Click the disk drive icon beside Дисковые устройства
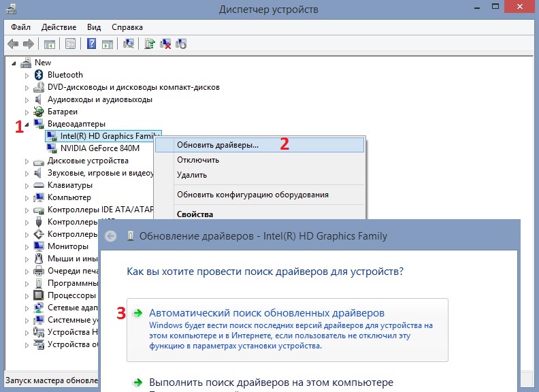This screenshot has height=392, width=539. click(39, 161)
